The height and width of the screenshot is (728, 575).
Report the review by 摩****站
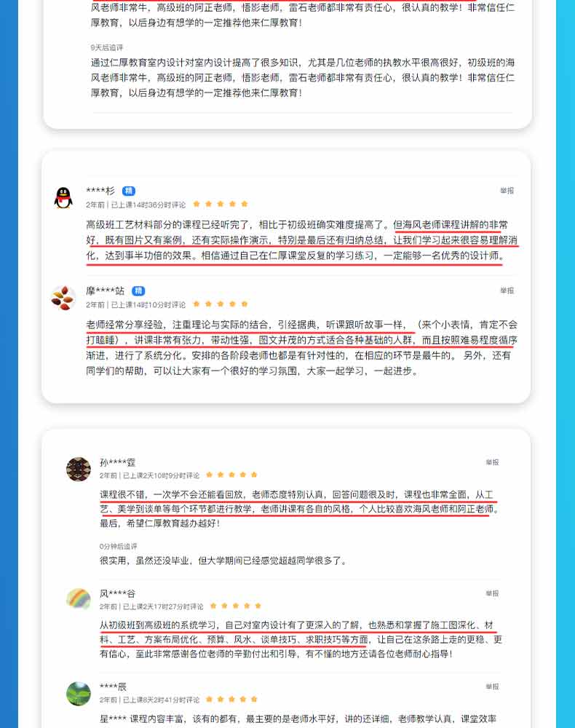point(507,290)
